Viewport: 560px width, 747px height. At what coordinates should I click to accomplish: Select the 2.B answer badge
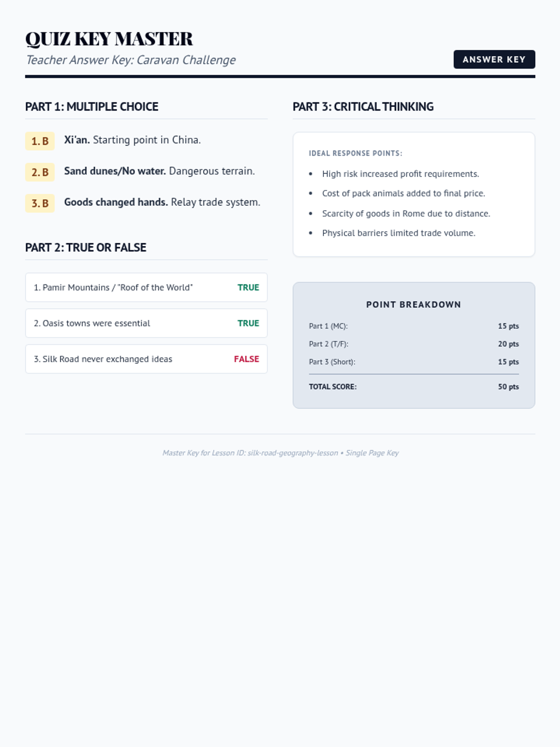point(40,172)
